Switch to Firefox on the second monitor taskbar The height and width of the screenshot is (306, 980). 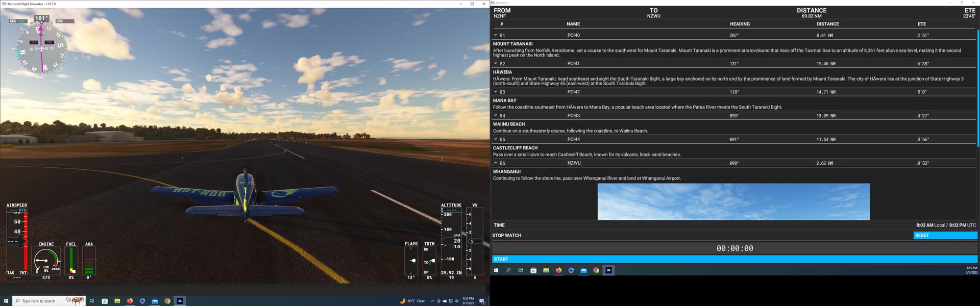tap(558, 270)
